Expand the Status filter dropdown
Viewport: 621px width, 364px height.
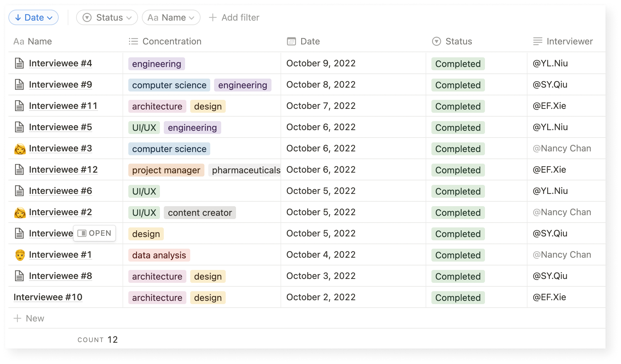click(107, 17)
